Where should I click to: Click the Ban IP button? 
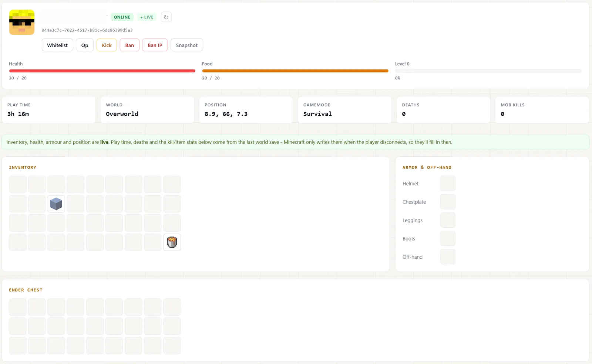155,45
